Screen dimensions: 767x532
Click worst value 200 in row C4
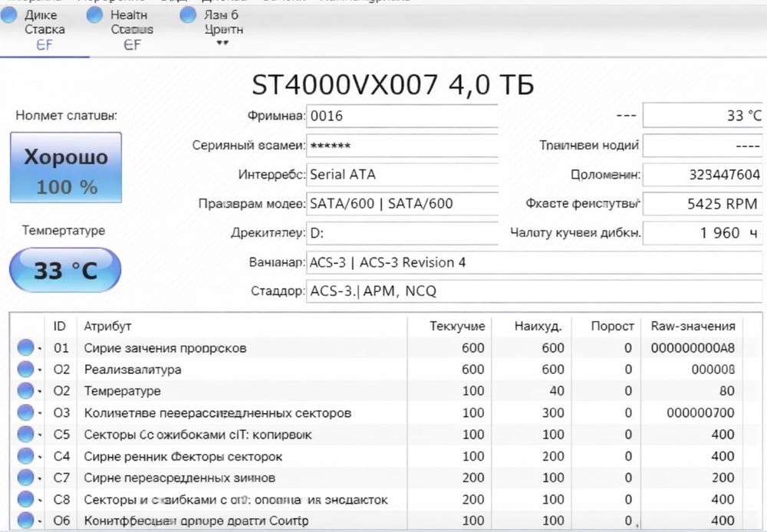pyautogui.click(x=553, y=456)
